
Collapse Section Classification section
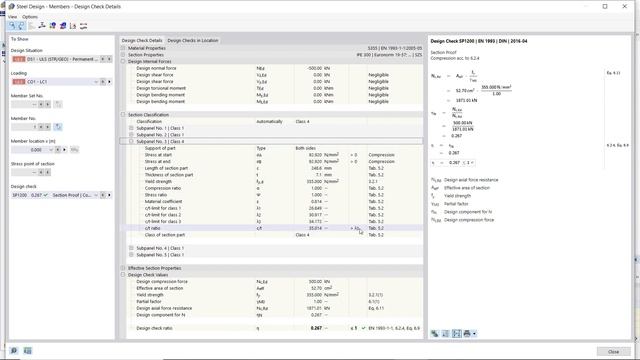coord(123,115)
